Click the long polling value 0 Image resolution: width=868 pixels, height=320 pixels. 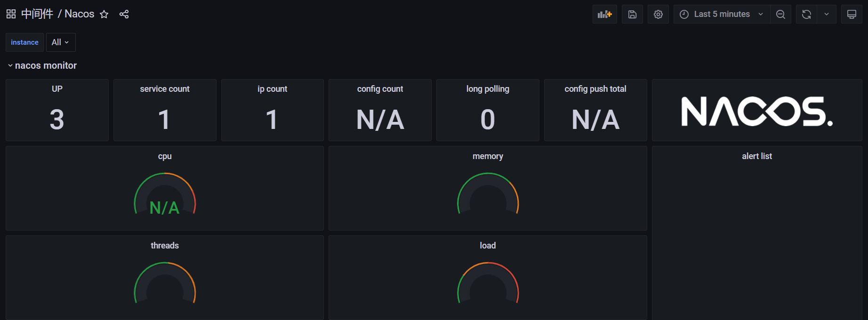pos(488,120)
